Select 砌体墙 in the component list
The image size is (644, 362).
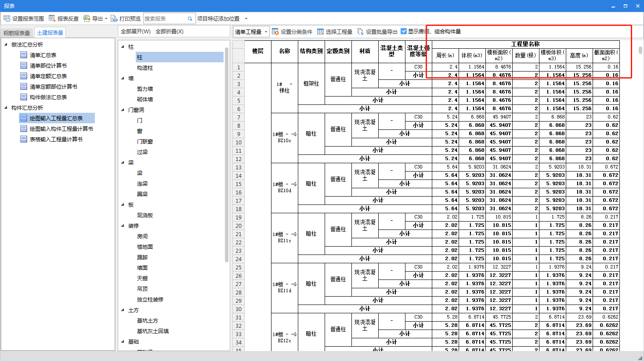[145, 99]
